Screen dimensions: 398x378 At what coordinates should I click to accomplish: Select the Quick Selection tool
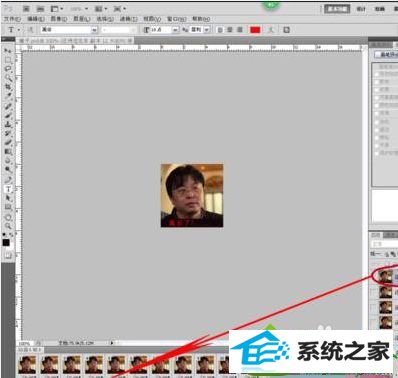pos(8,78)
